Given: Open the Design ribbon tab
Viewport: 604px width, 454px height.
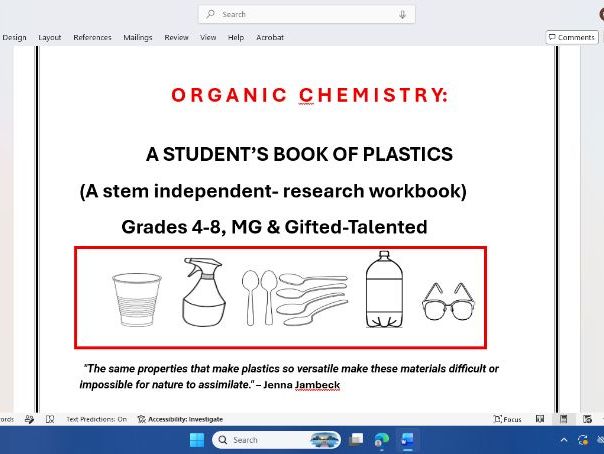Looking at the screenshot, I should click(14, 37).
